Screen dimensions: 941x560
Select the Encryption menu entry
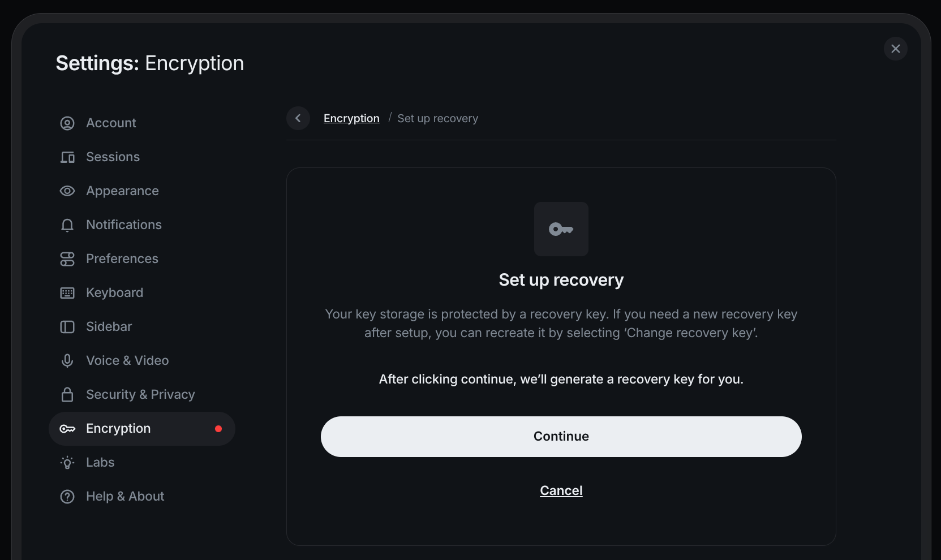pyautogui.click(x=118, y=429)
